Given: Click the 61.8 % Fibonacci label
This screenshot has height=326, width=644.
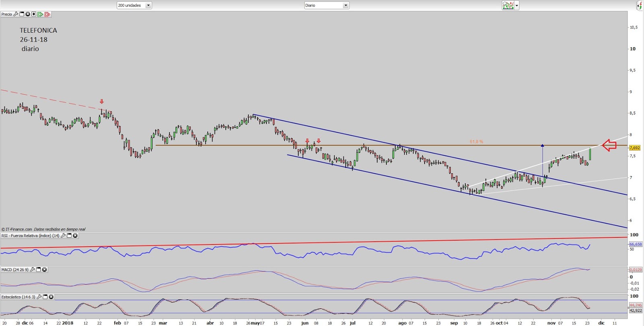Looking at the screenshot, I should coord(476,142).
